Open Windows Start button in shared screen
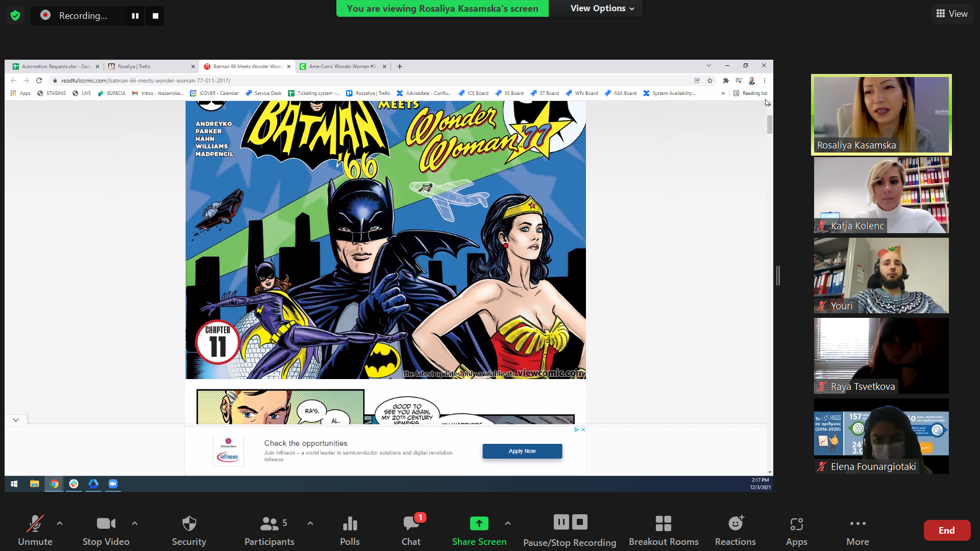This screenshot has width=980, height=551. coord(14,484)
